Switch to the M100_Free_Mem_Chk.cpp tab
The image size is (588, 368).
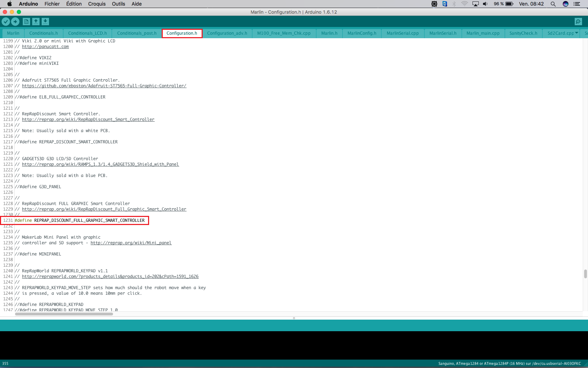point(284,33)
